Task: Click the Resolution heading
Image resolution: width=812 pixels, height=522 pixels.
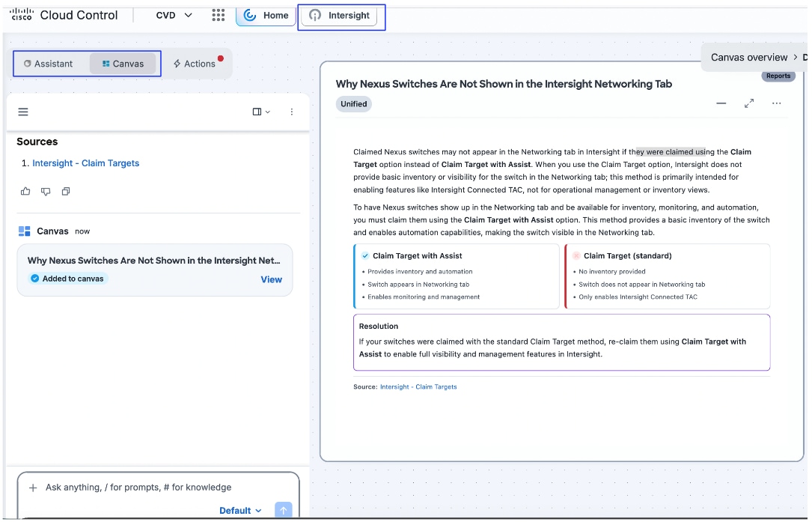Action: [x=379, y=327]
